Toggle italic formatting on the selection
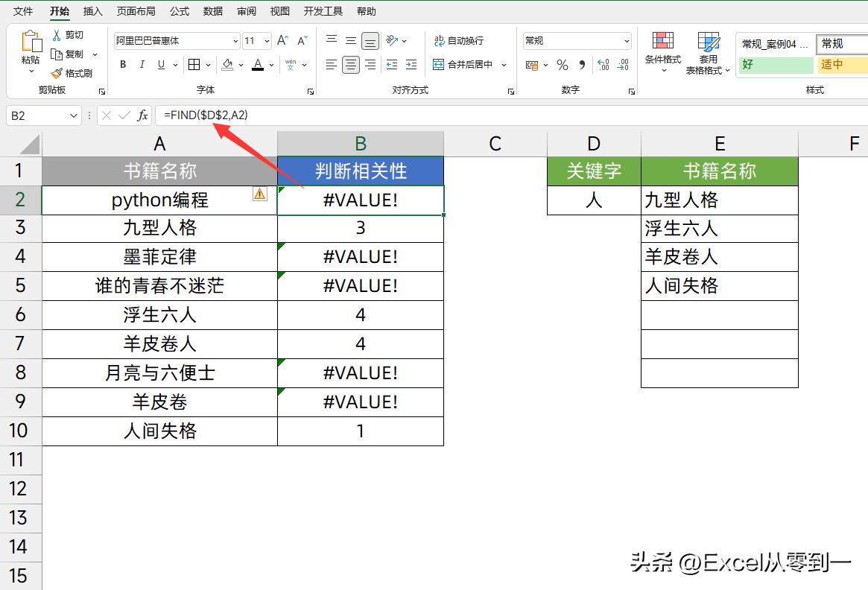The height and width of the screenshot is (590, 868). pyautogui.click(x=142, y=65)
